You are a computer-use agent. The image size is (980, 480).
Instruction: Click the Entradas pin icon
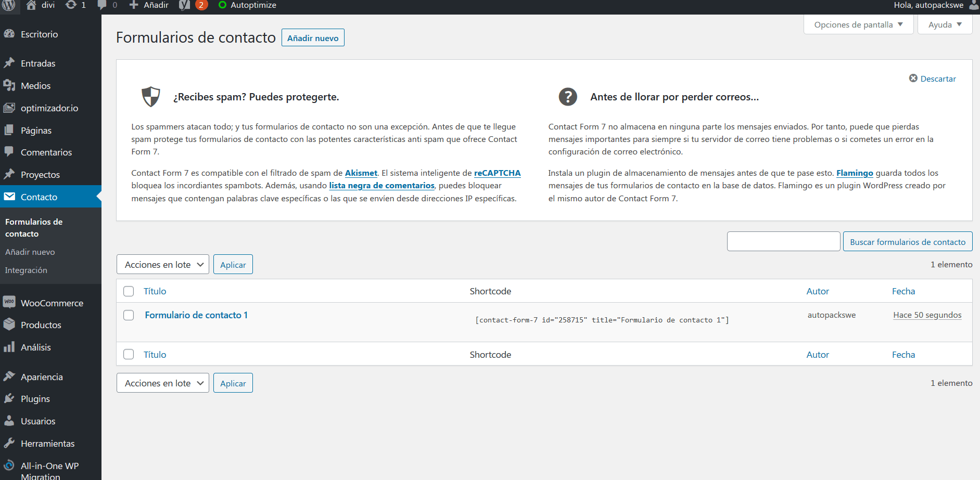9,63
